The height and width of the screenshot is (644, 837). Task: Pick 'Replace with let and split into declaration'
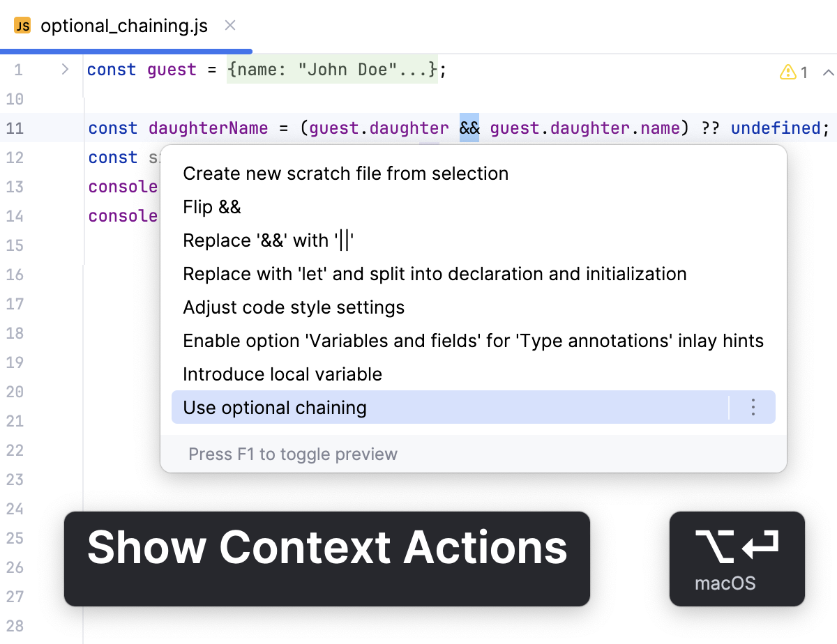pyautogui.click(x=434, y=274)
